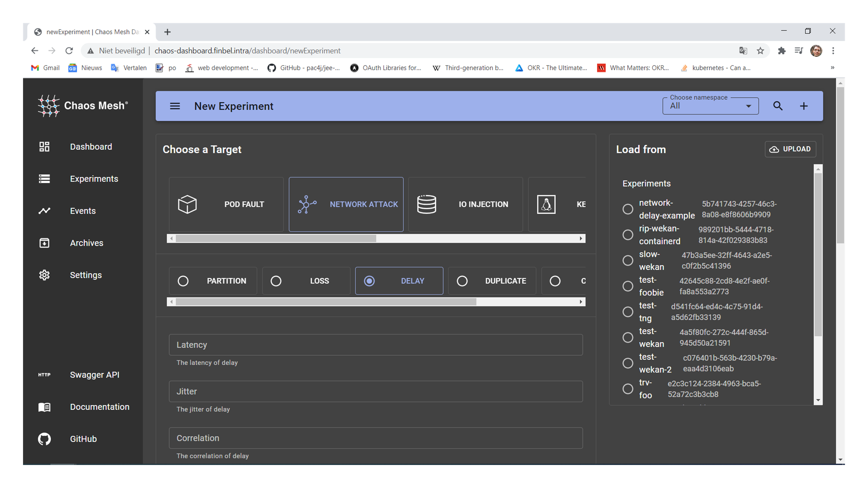Open the Swagger API link
The width and height of the screenshot is (868, 488).
pos(94,375)
